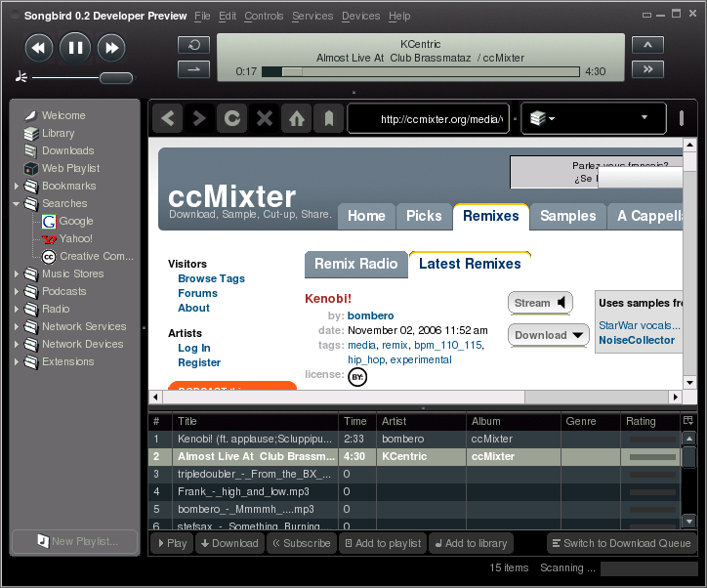Sort playlist by Artist column
707x588 pixels.
421,421
